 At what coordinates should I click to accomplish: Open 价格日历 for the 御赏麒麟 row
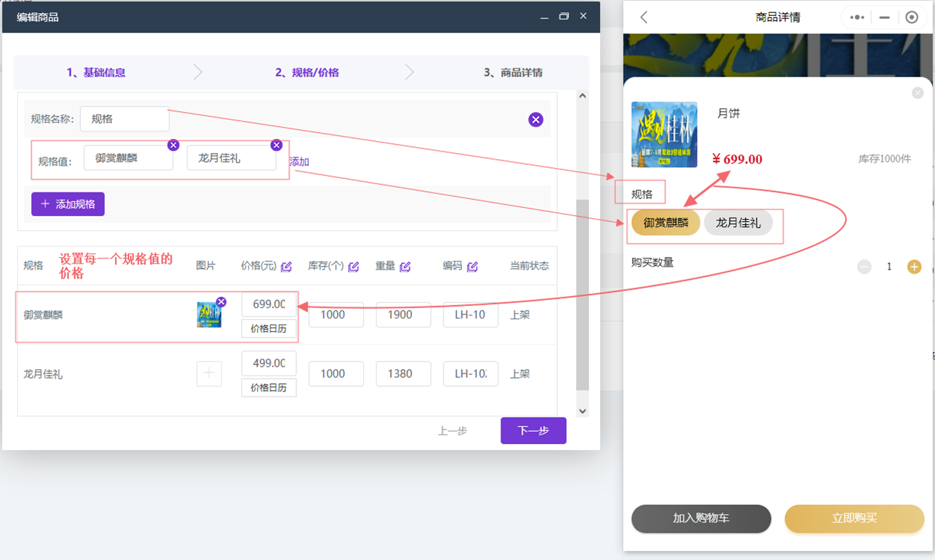(x=268, y=328)
